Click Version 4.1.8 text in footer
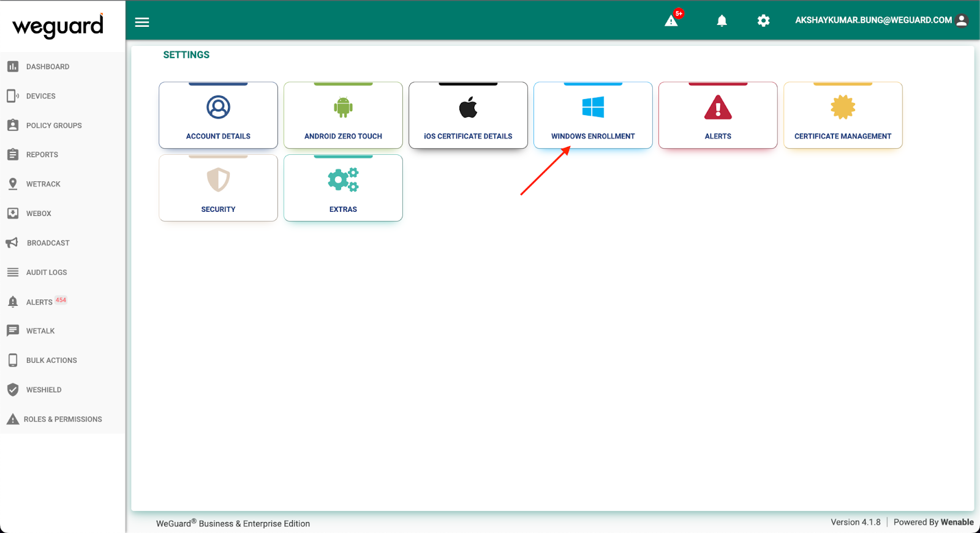 pos(856,522)
